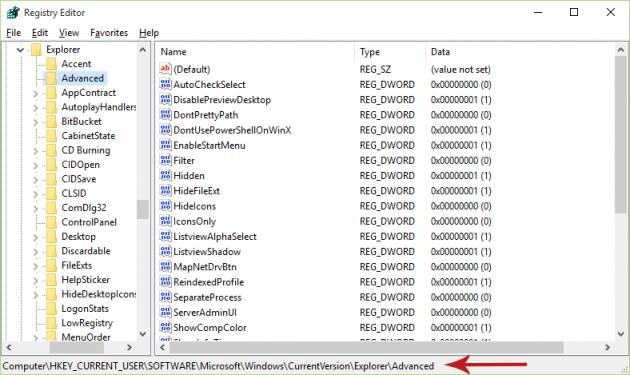630x375 pixels.
Task: Select the LowRegistry key label
Action: pyautogui.click(x=87, y=323)
